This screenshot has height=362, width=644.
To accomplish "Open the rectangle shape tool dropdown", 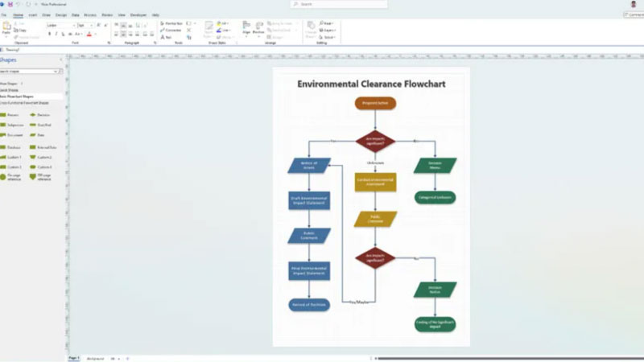I will pyautogui.click(x=195, y=23).
